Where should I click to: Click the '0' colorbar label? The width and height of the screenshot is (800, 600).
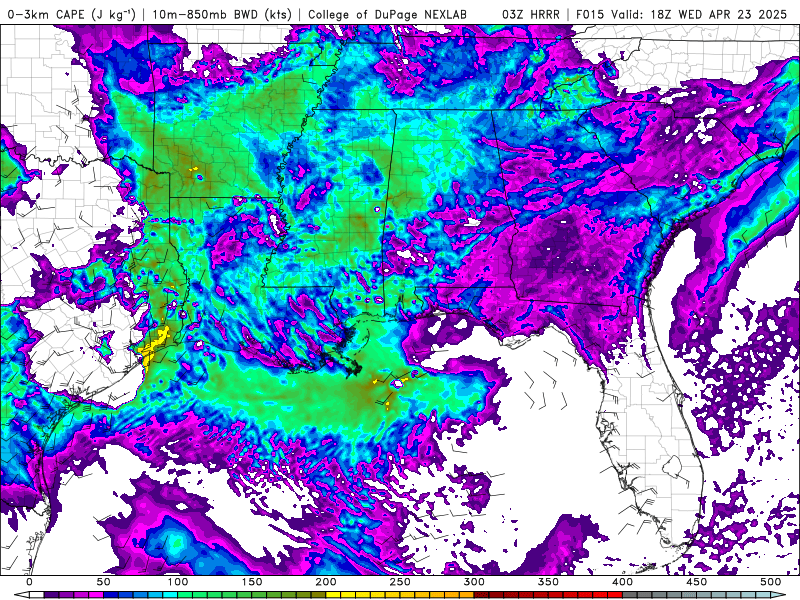click(29, 582)
